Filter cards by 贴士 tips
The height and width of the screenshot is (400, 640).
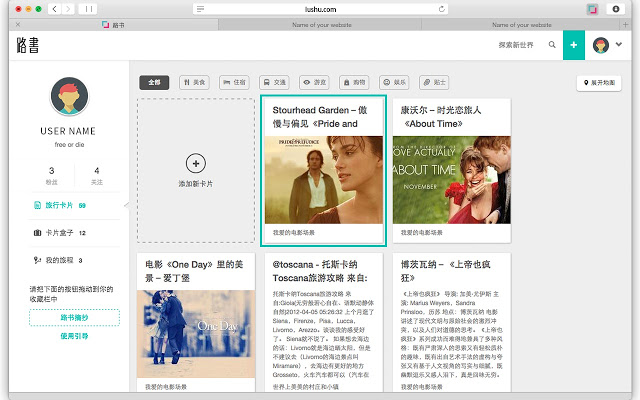[x=434, y=82]
